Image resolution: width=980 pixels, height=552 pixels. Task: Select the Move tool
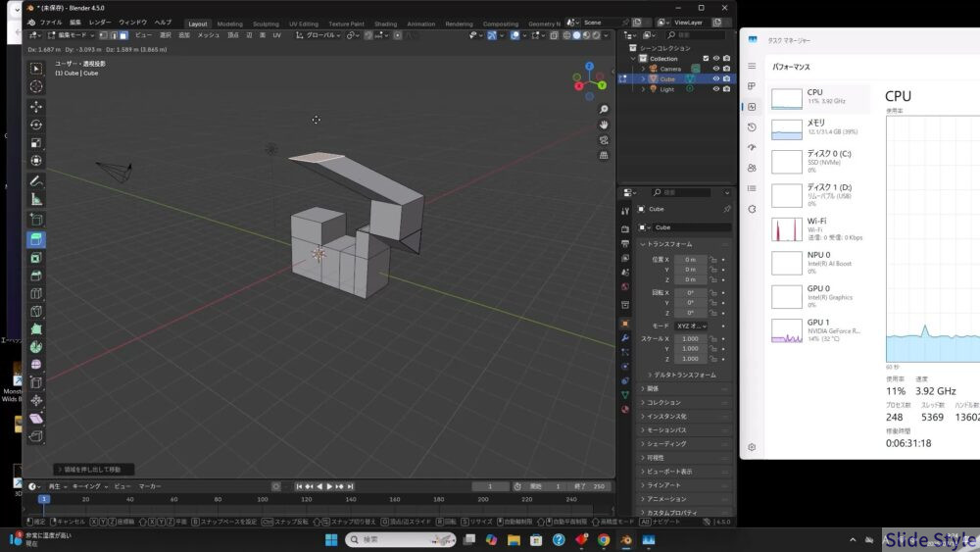click(x=36, y=107)
